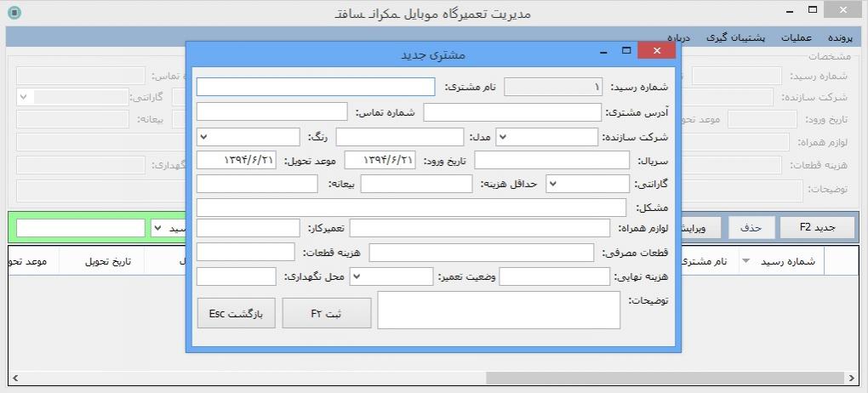
Task: Open the رنگ color dropdown
Action: coord(203,137)
